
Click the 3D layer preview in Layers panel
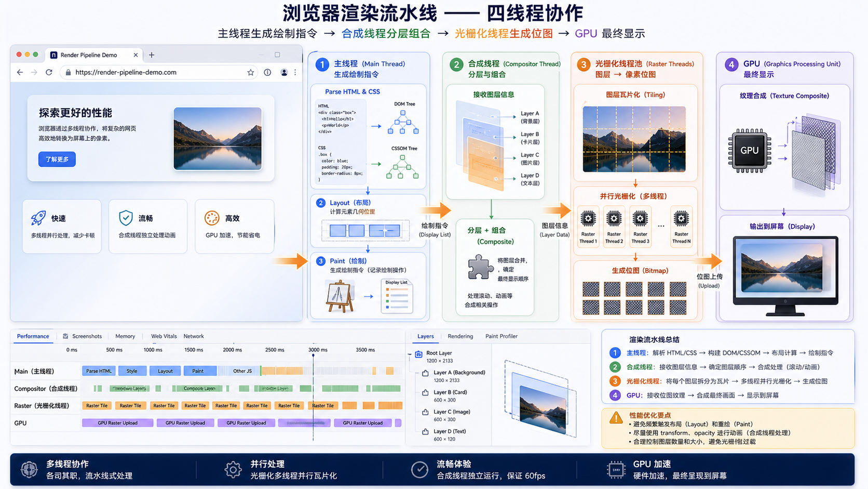click(540, 400)
